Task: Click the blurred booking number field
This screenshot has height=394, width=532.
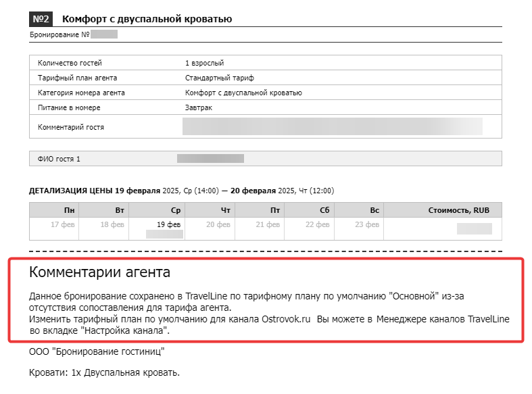Action: pyautogui.click(x=104, y=34)
